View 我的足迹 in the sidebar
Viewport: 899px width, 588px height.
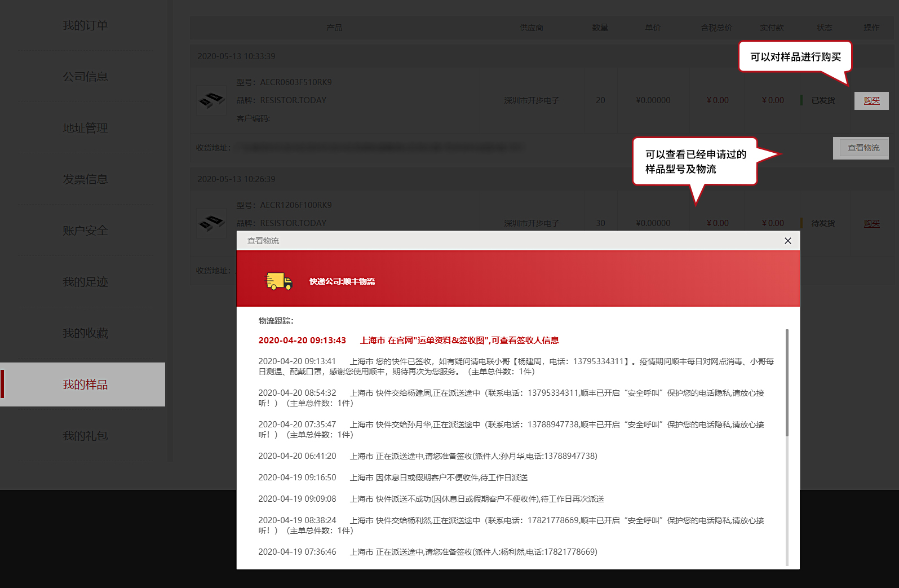click(85, 282)
